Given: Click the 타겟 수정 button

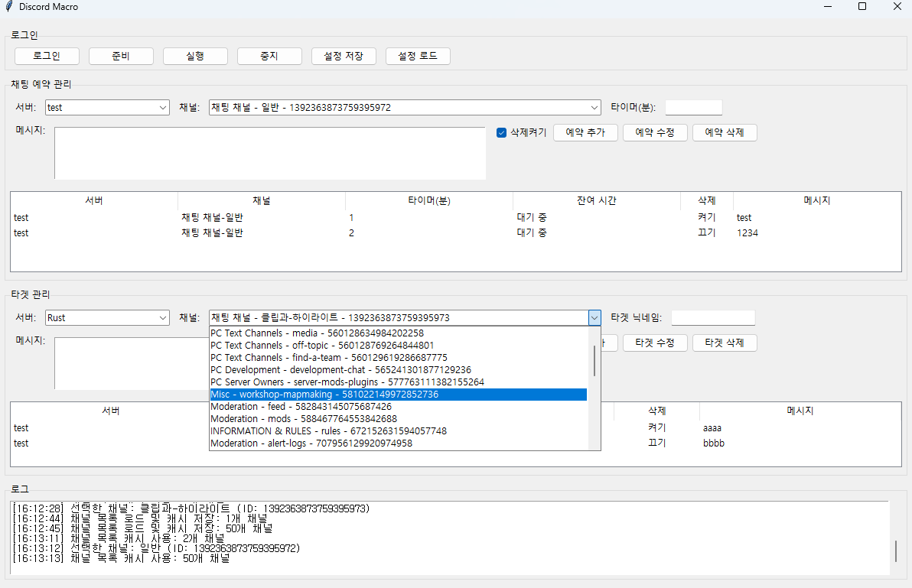Looking at the screenshot, I should 655,343.
